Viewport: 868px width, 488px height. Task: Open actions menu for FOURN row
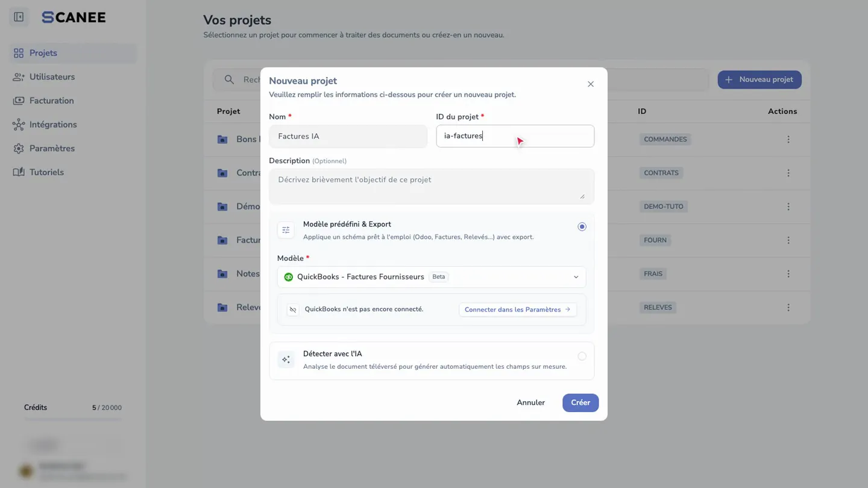(x=788, y=240)
